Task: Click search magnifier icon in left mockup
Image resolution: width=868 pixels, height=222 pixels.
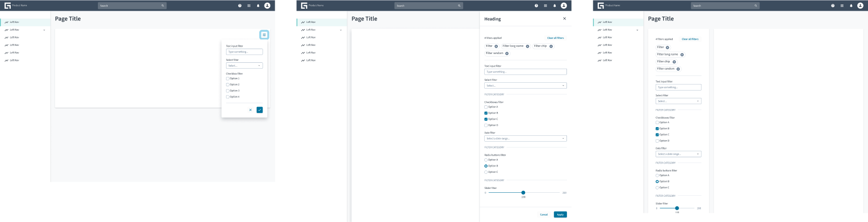Action: 163,6
